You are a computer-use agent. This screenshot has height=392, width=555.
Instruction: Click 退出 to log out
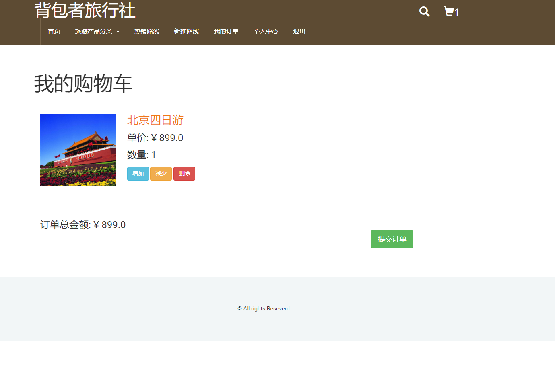(299, 31)
